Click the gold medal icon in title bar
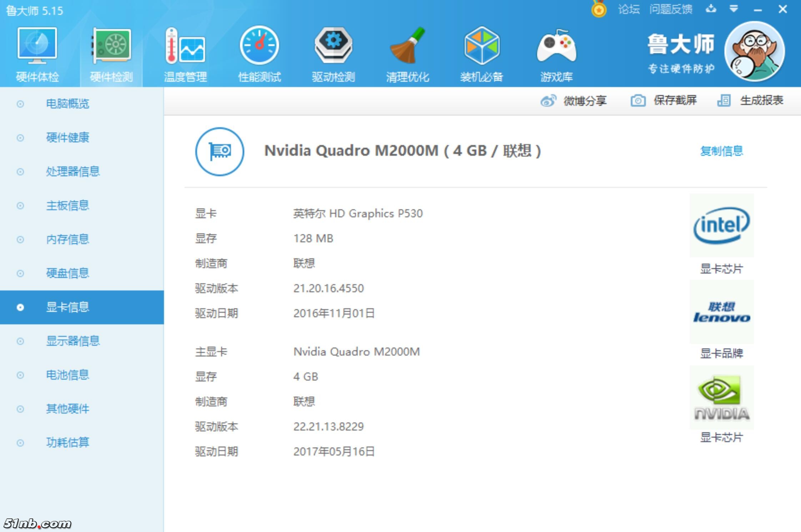Image resolution: width=801 pixels, height=532 pixels. [x=599, y=10]
